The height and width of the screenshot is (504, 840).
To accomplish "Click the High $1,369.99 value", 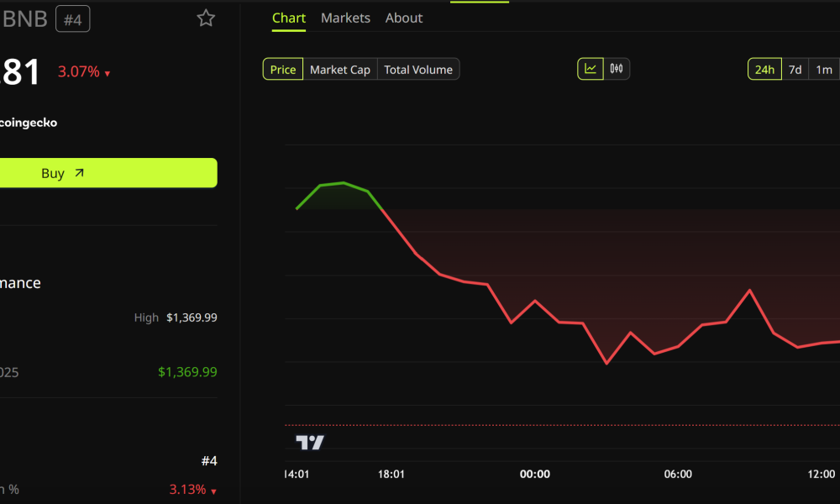I will click(192, 318).
